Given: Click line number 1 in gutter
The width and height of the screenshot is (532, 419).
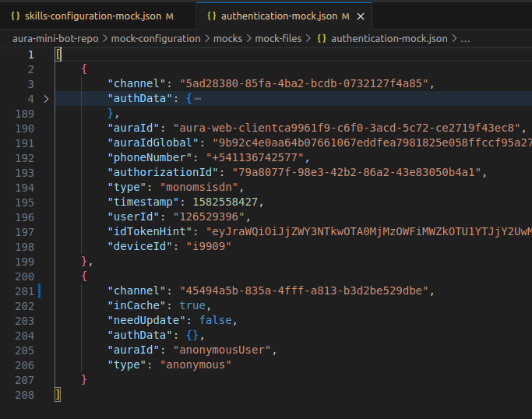Looking at the screenshot, I should point(31,55).
